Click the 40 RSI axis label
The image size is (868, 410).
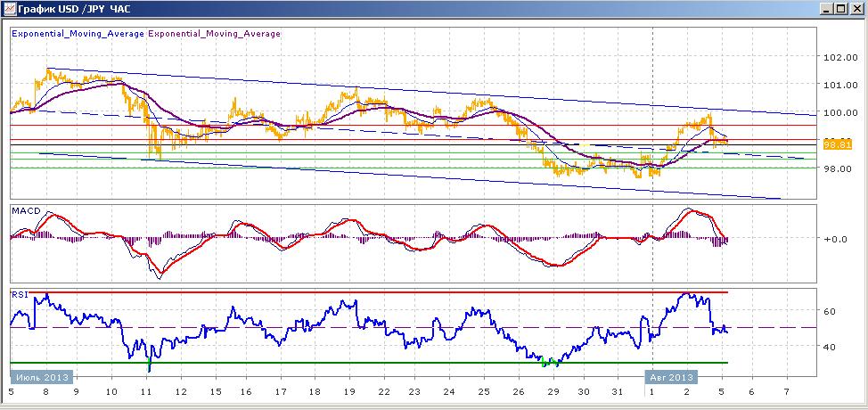coord(830,347)
